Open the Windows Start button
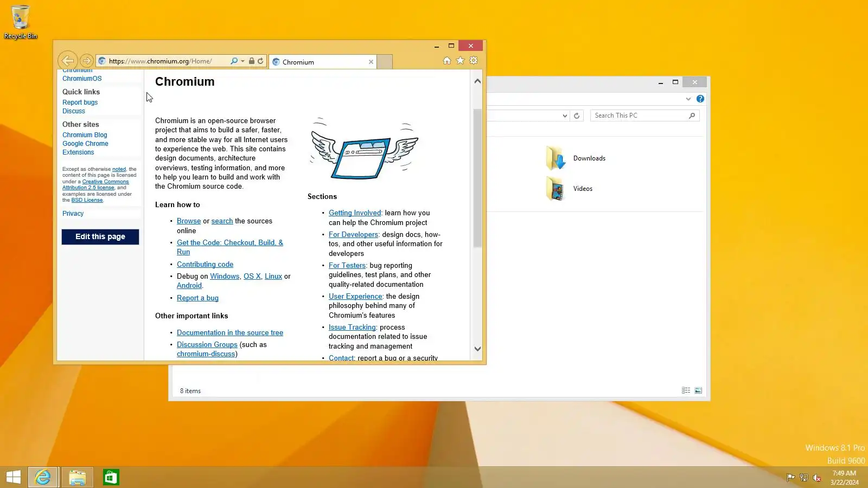 (14, 477)
